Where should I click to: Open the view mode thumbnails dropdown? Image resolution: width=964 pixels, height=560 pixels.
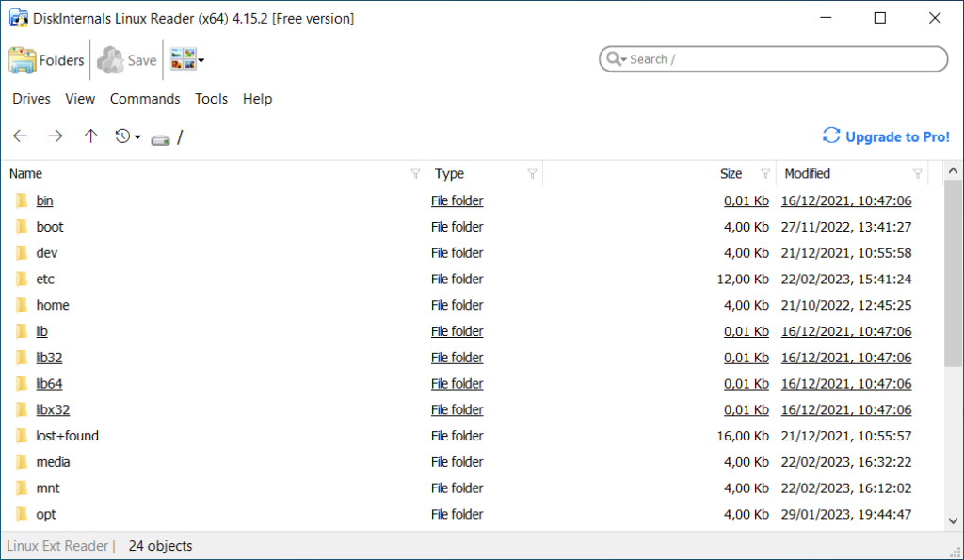[x=187, y=59]
